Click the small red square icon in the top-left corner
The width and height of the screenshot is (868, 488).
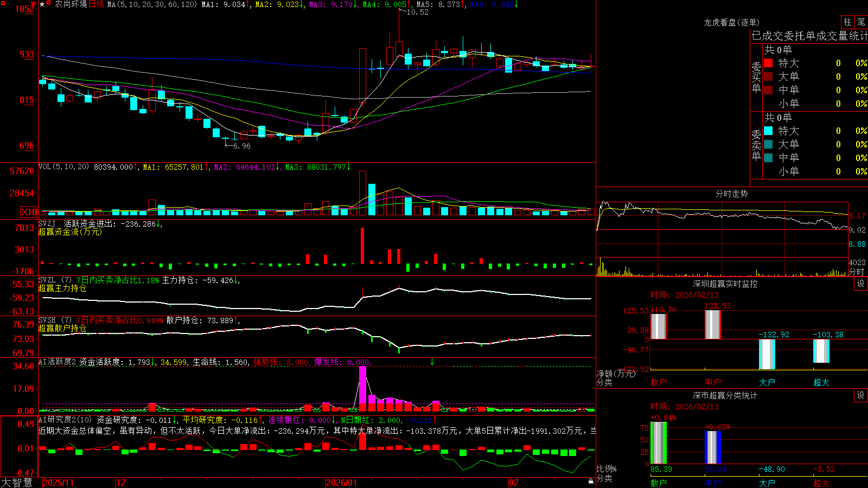2,2
